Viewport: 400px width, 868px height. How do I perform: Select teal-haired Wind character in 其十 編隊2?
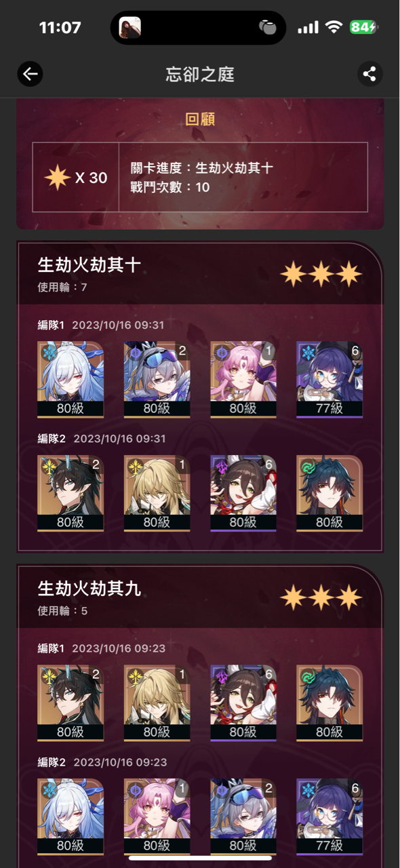[329, 494]
